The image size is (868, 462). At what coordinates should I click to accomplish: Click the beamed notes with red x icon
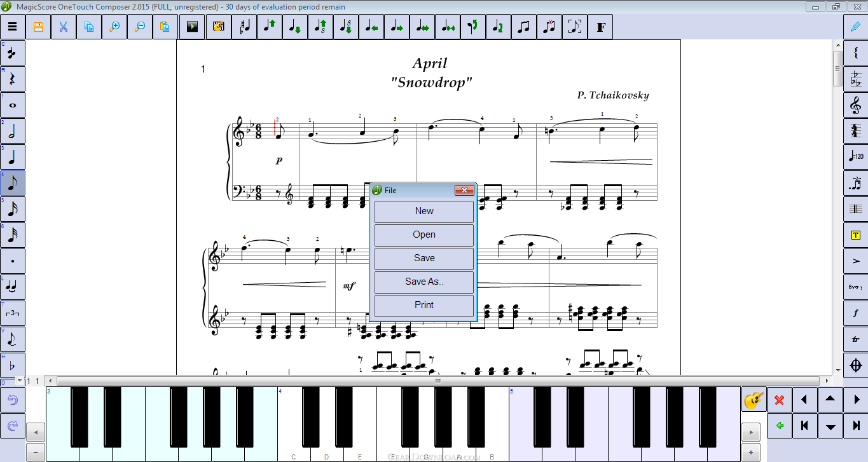click(549, 27)
